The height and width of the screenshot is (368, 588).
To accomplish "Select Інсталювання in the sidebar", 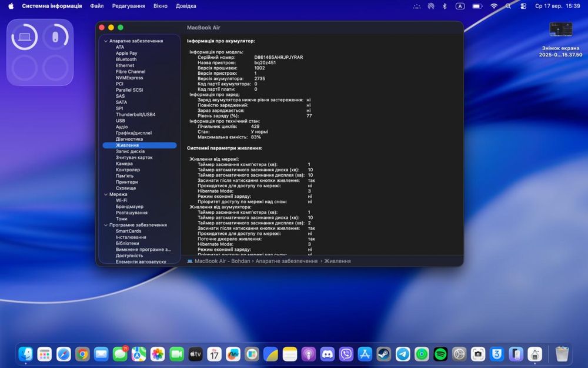I will coord(131,237).
